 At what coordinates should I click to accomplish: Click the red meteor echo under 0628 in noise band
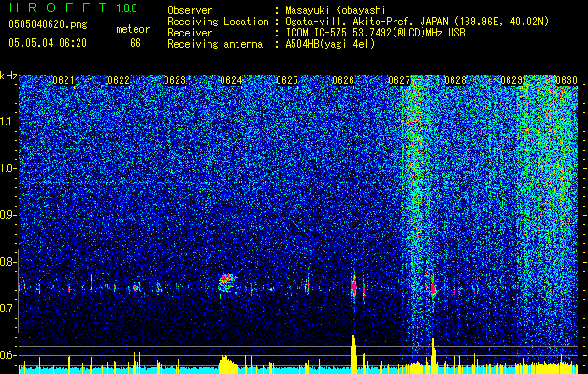click(433, 288)
